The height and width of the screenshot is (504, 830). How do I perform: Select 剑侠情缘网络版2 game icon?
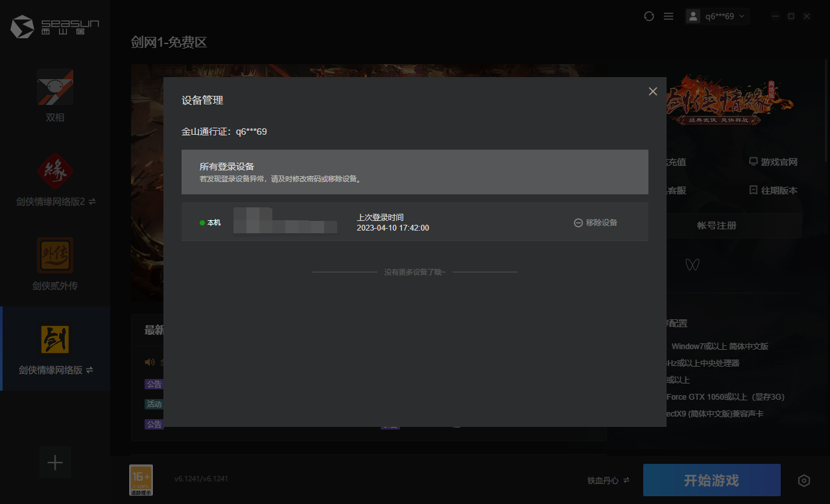click(55, 171)
